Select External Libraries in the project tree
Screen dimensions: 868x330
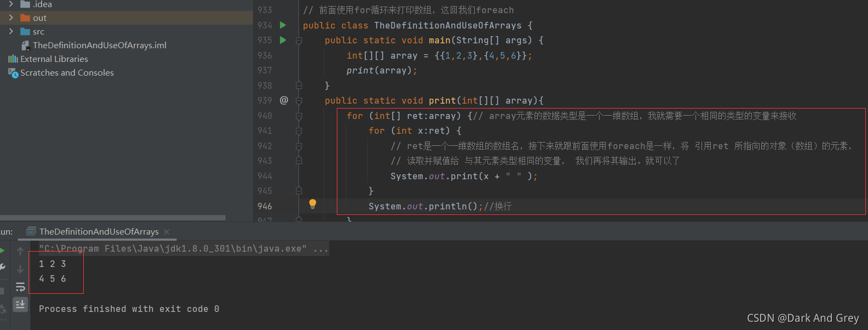click(54, 59)
